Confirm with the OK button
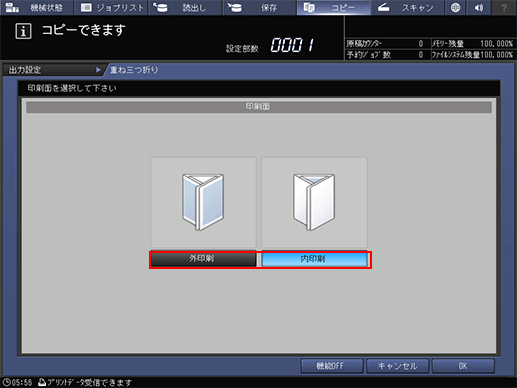Viewport: 517px width, 388px height. pos(463,366)
